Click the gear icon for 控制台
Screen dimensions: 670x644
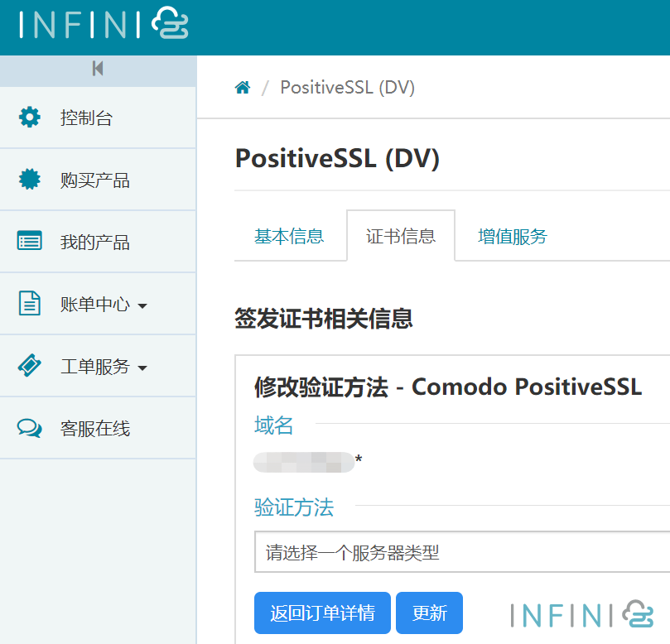[x=30, y=118]
